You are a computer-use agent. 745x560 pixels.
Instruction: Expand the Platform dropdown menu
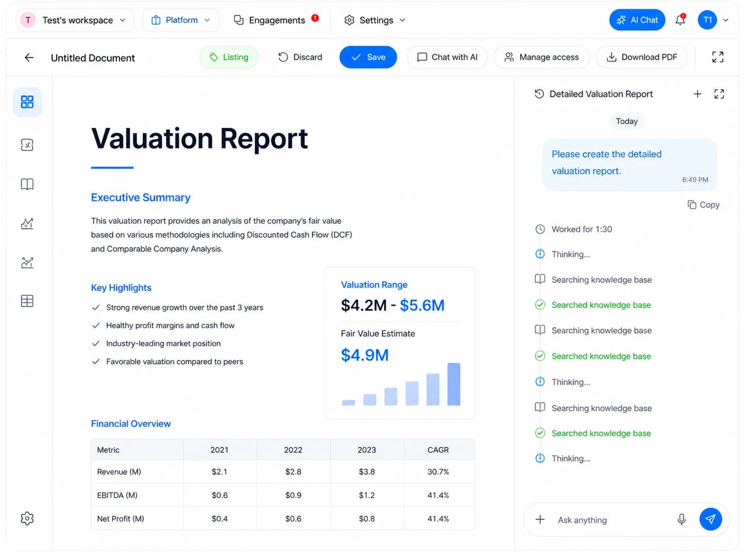tap(181, 20)
